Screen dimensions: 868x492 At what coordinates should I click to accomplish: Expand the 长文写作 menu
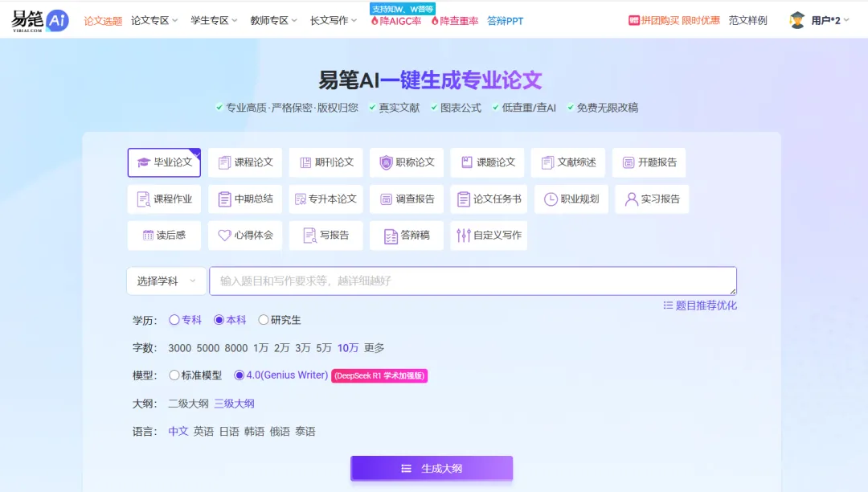334,20
